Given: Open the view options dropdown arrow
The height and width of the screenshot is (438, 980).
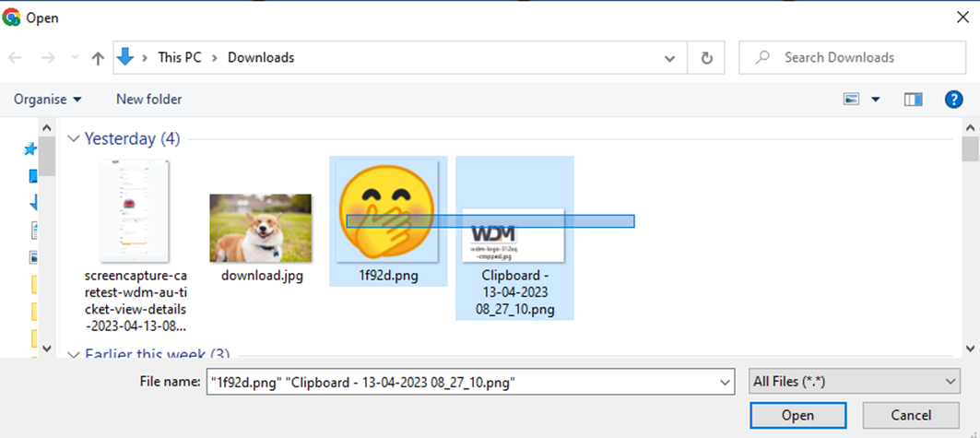Looking at the screenshot, I should coord(875,100).
